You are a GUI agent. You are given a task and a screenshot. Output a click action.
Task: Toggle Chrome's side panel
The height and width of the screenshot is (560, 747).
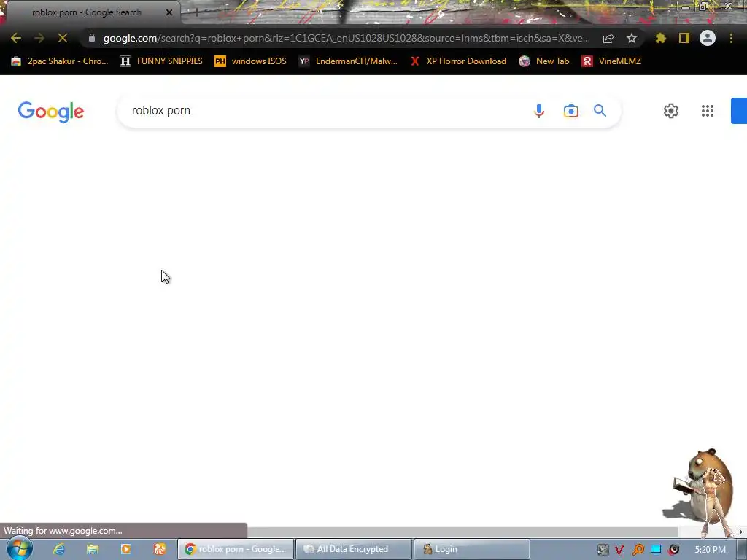(684, 38)
